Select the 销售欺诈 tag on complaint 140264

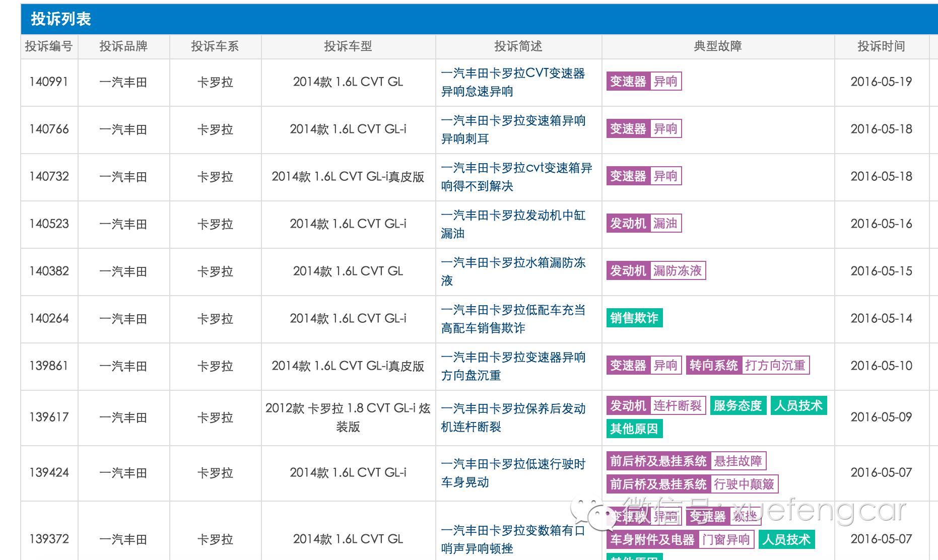(x=634, y=318)
